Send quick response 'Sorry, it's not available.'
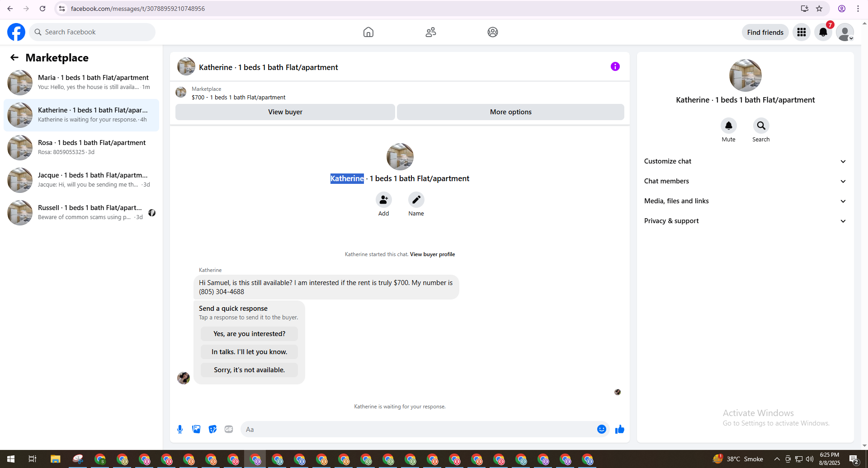The height and width of the screenshot is (468, 868). pyautogui.click(x=249, y=370)
